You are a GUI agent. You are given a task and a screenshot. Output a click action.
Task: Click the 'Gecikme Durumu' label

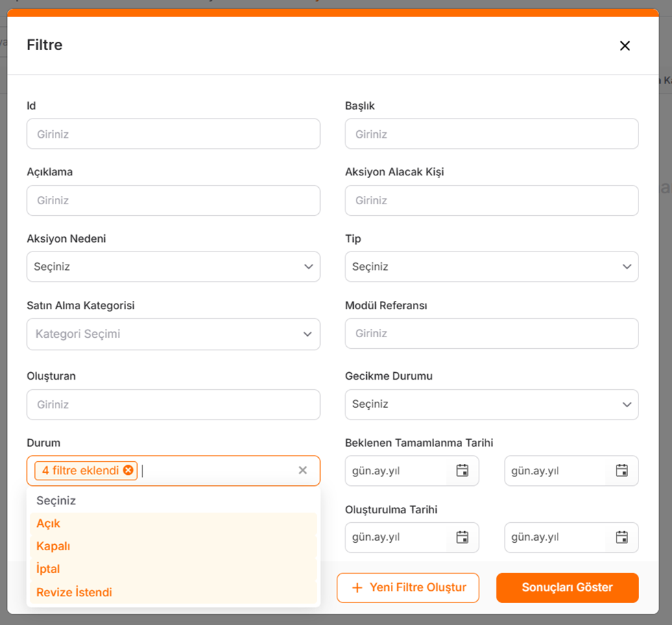[x=389, y=376]
